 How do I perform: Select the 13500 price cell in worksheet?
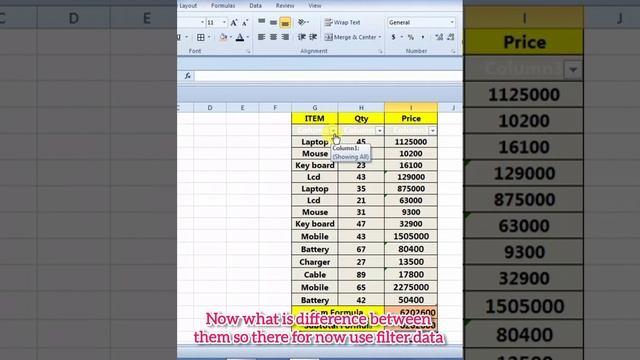[x=411, y=262]
